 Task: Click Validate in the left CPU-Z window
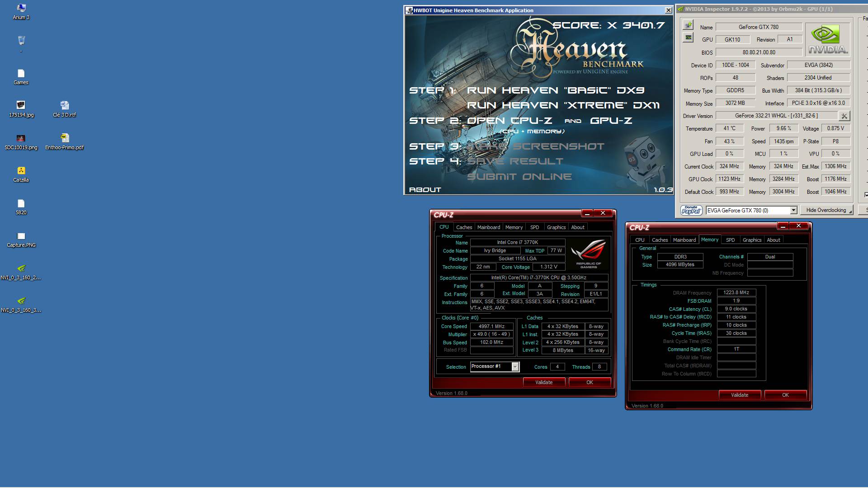tap(544, 382)
